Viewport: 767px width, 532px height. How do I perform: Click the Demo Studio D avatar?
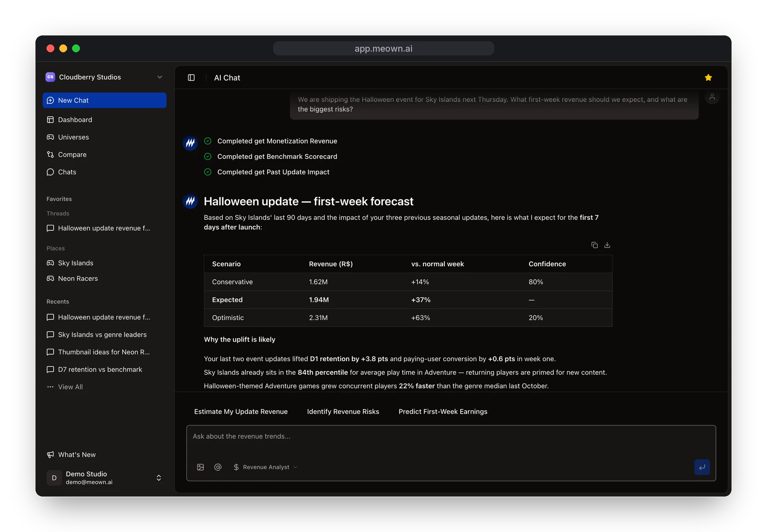(54, 478)
